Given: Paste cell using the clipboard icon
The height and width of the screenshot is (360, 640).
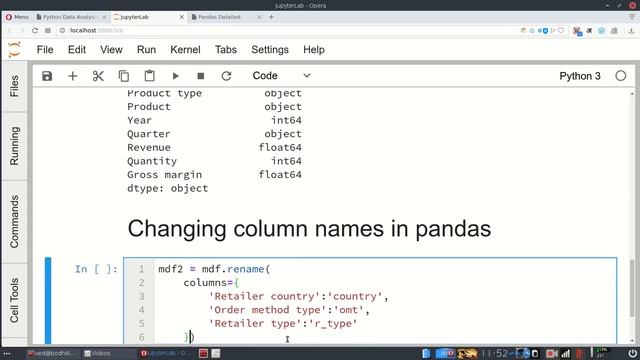Looking at the screenshot, I should [x=149, y=76].
